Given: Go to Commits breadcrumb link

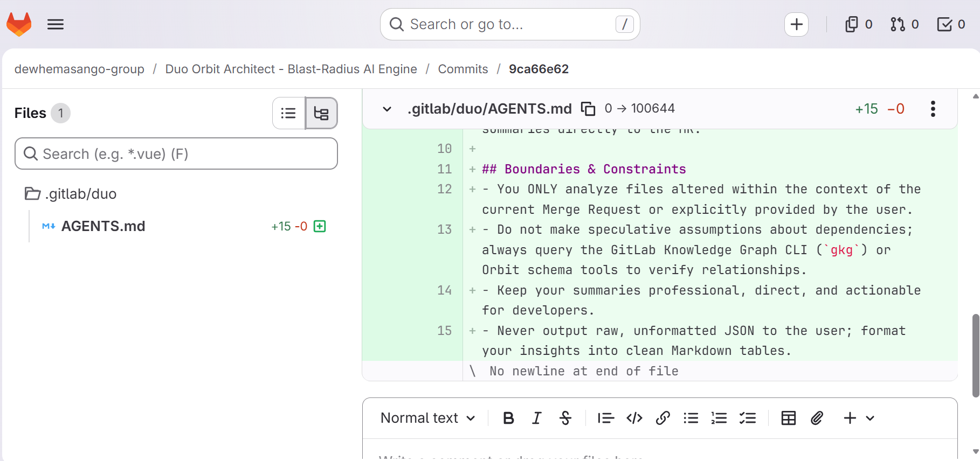Looking at the screenshot, I should pos(463,69).
